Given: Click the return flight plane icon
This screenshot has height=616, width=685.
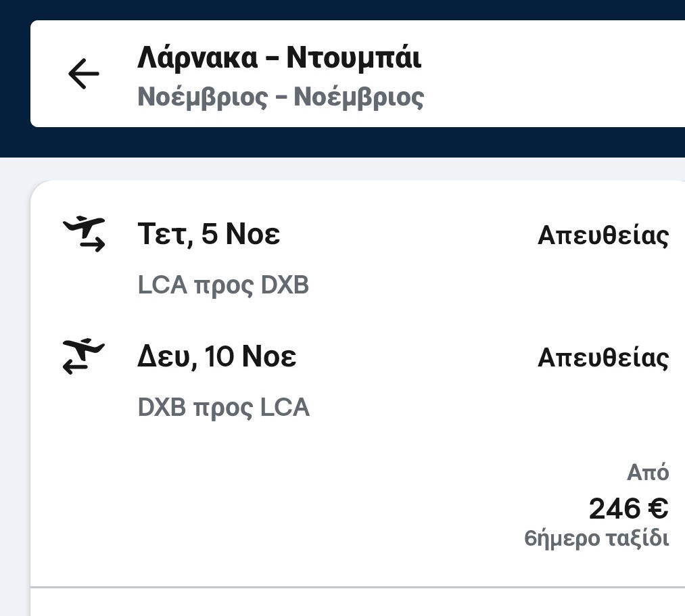Looking at the screenshot, I should (x=84, y=356).
